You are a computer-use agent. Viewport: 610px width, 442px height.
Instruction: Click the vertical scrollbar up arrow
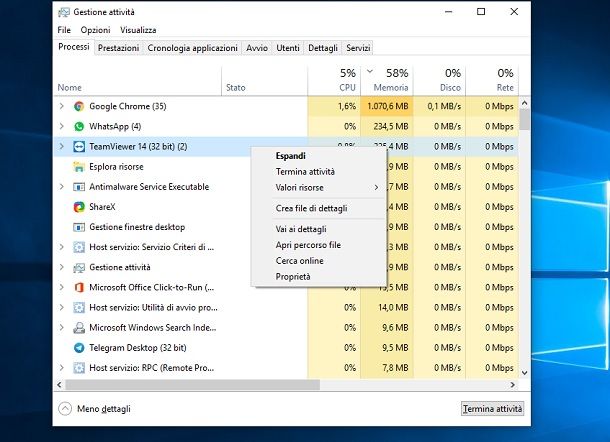pyautogui.click(x=524, y=103)
